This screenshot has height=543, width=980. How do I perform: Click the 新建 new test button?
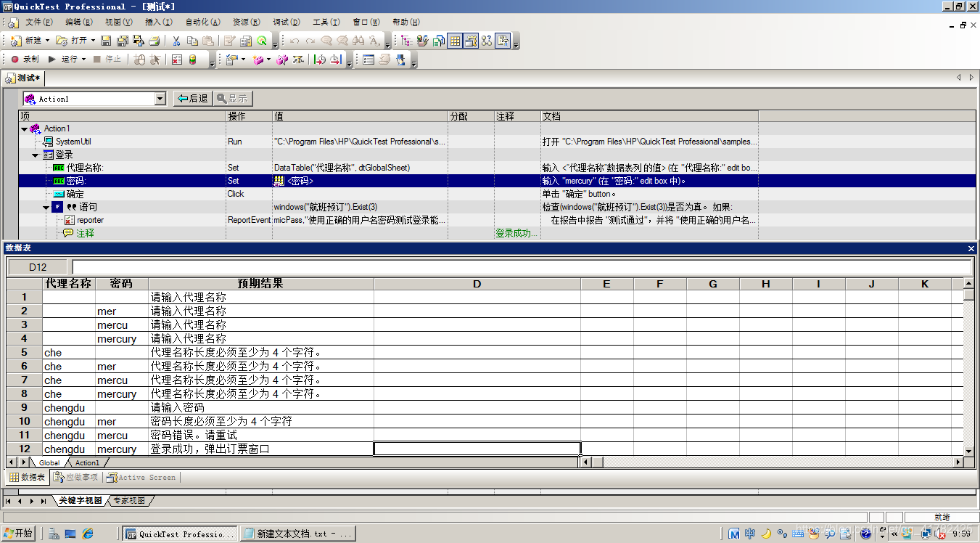click(26, 41)
